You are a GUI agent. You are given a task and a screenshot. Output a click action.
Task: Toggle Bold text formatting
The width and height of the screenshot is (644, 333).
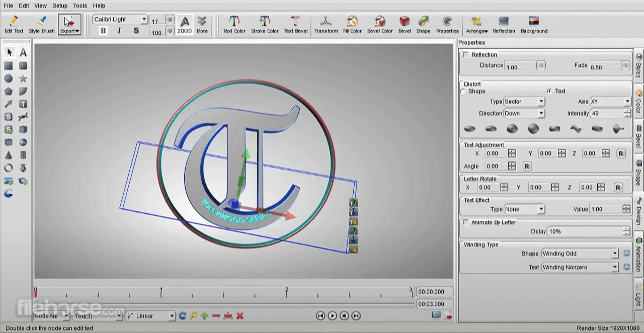pyautogui.click(x=103, y=31)
